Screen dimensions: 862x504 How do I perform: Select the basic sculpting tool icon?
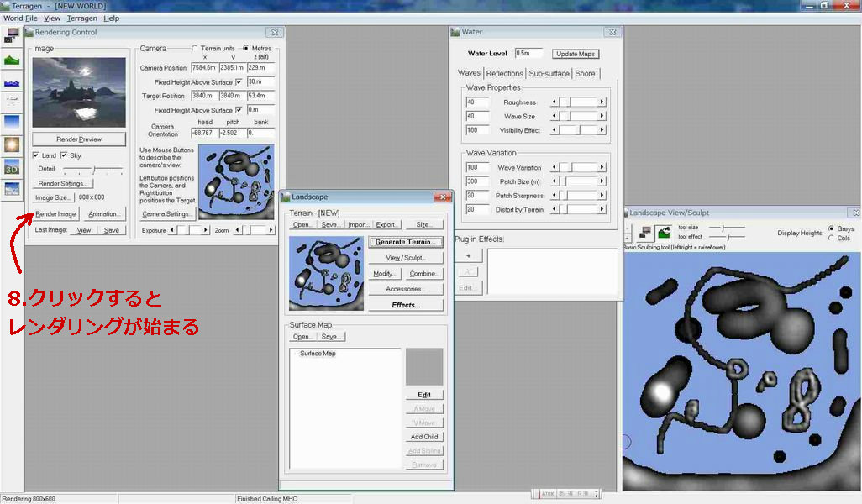(664, 233)
